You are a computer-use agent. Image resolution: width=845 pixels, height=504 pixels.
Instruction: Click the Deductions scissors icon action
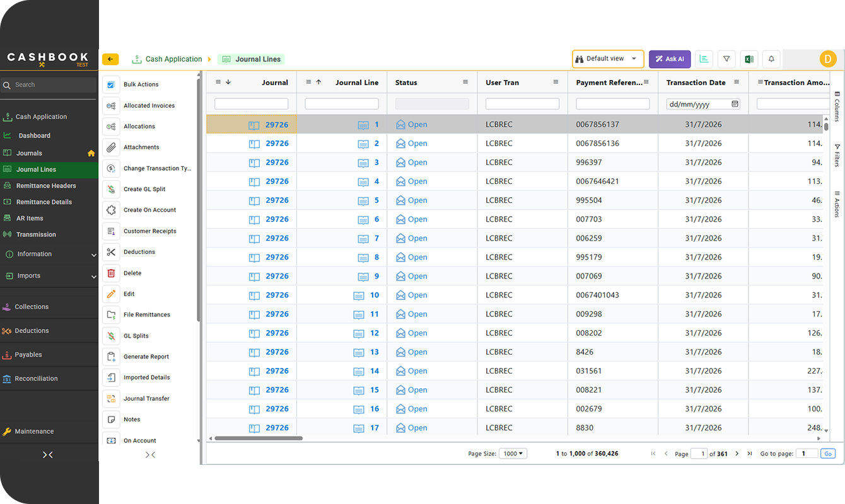click(111, 252)
